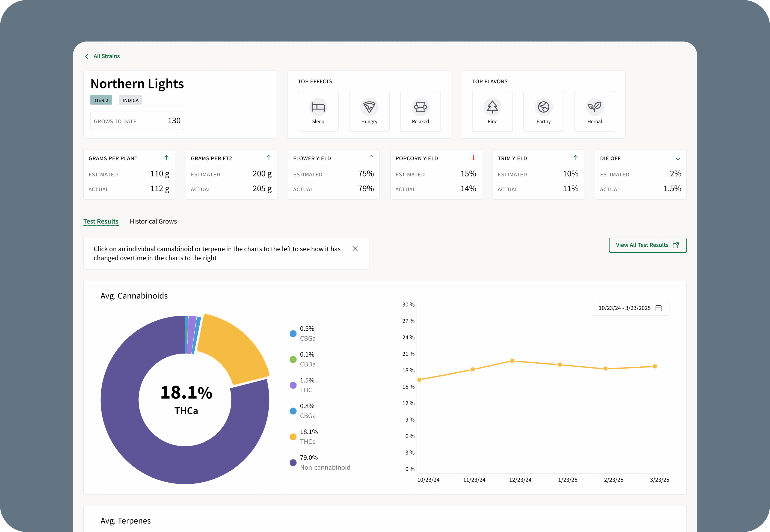Image resolution: width=770 pixels, height=532 pixels.
Task: Select THCa orange legend dot
Action: (293, 437)
